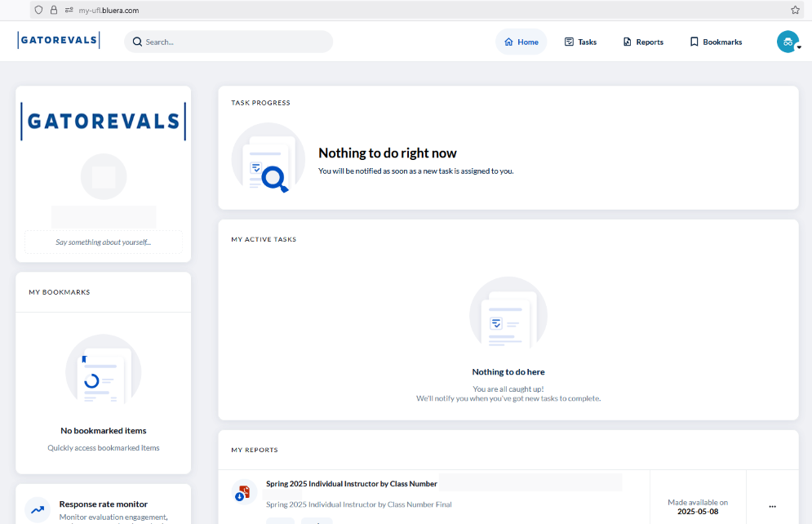This screenshot has width=812, height=524.
Task: Click the My Reports heading
Action: 255,450
